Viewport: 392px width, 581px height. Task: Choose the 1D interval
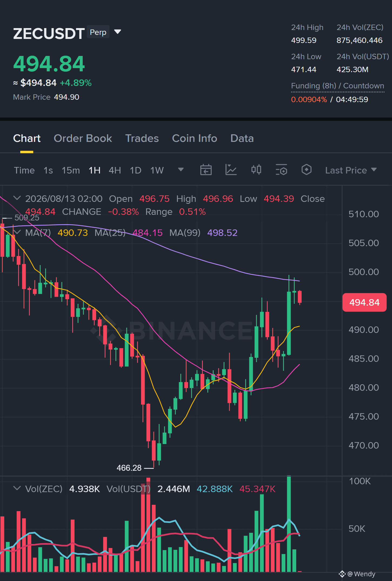[x=135, y=170]
